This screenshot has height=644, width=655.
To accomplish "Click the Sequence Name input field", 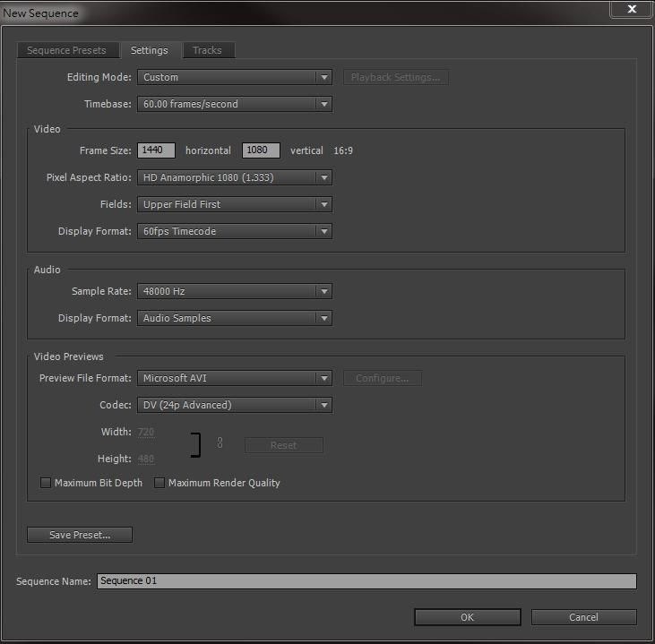I will 366,581.
